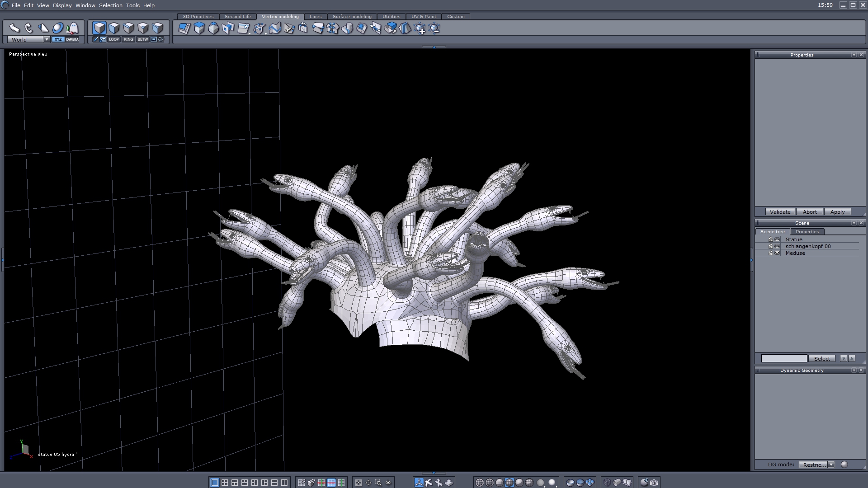Click the magnifier zoom view icon
This screenshot has width=868, height=488.
point(378,483)
